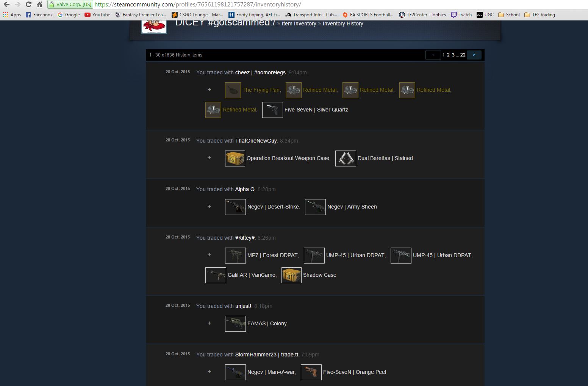Open the Operation Breakout Weapon Case icon
Image resolution: width=588 pixels, height=386 pixels.
(x=235, y=158)
